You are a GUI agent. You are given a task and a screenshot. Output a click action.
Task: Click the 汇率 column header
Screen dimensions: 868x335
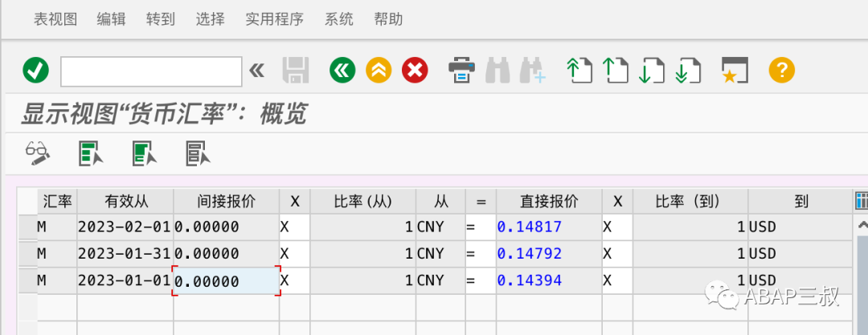[57, 201]
